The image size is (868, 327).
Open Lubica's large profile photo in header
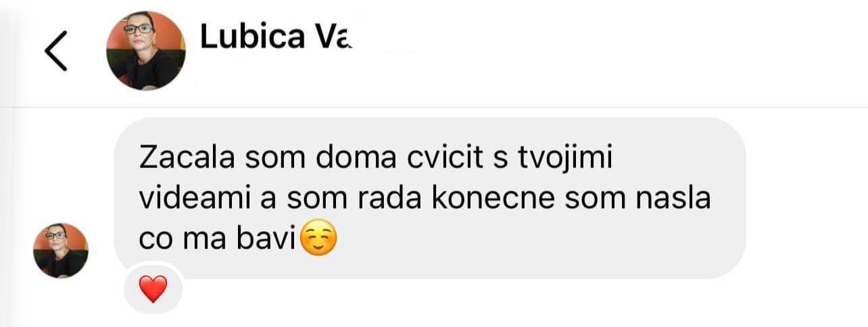[146, 51]
